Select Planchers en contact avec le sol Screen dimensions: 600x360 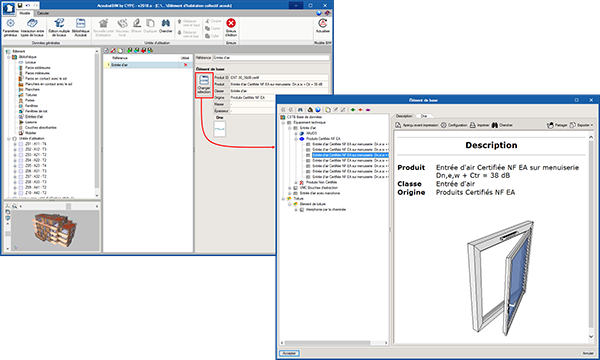[x=49, y=84]
